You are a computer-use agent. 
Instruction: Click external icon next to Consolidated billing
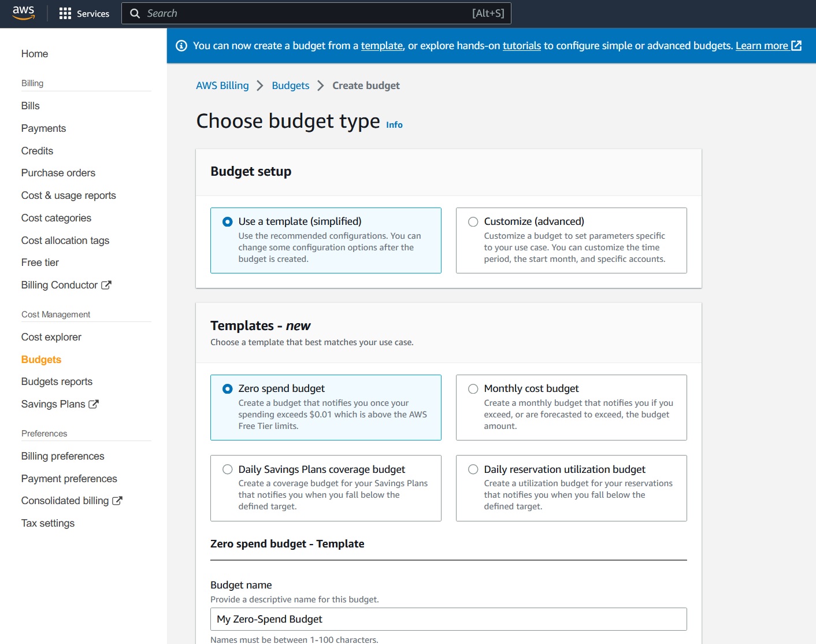pos(117,501)
